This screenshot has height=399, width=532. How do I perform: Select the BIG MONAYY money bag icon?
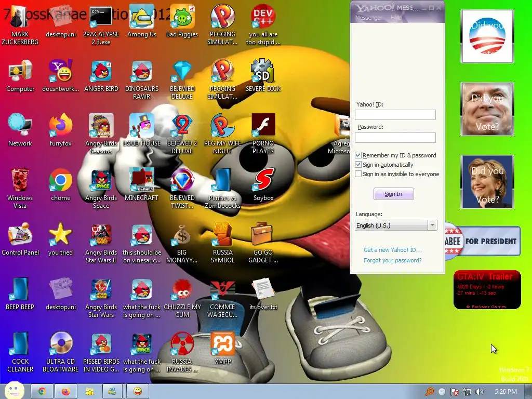pos(182,243)
